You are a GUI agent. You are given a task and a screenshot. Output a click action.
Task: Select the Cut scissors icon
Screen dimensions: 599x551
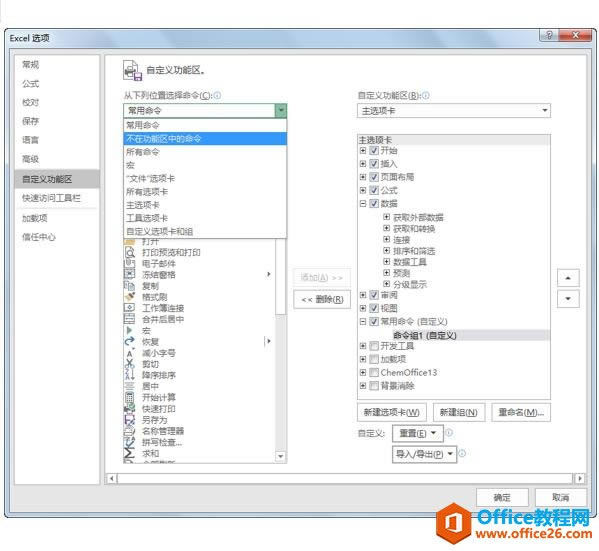[x=130, y=364]
